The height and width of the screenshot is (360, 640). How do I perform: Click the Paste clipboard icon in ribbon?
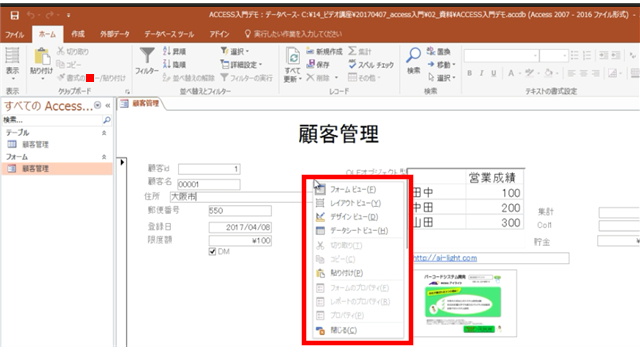[x=41, y=56]
